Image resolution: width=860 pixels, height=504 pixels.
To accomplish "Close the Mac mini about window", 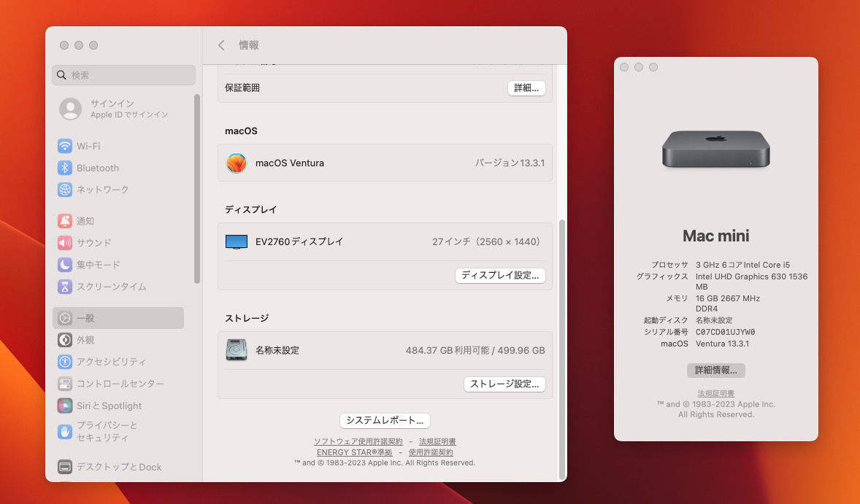I will pyautogui.click(x=624, y=67).
